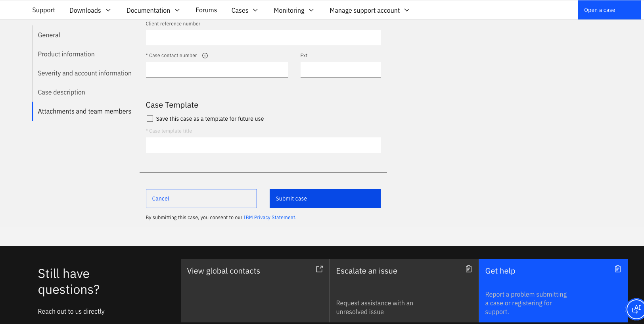The height and width of the screenshot is (324, 644).
Task: Click 'Request assistance with an unresolved issue' text
Action: coord(375,307)
